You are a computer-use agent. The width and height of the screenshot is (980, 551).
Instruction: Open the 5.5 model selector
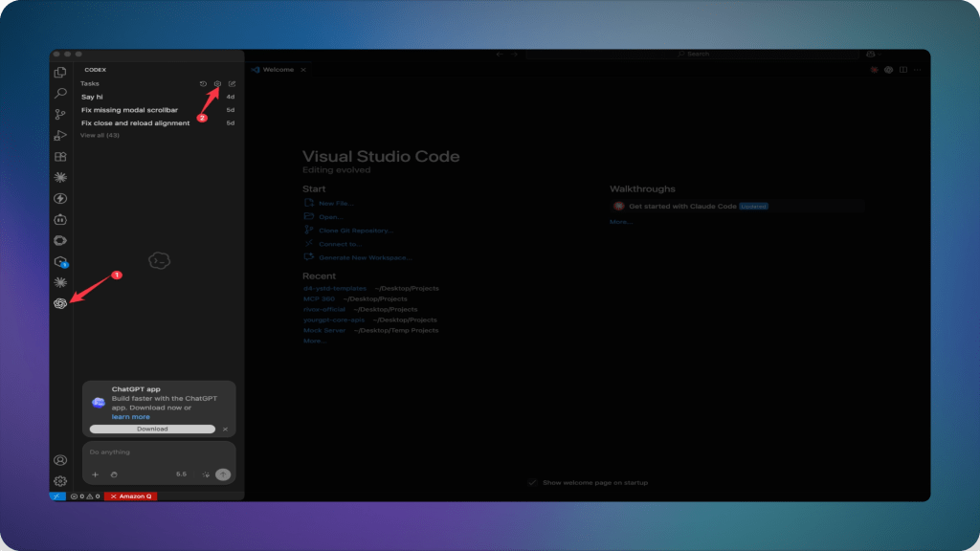(181, 474)
